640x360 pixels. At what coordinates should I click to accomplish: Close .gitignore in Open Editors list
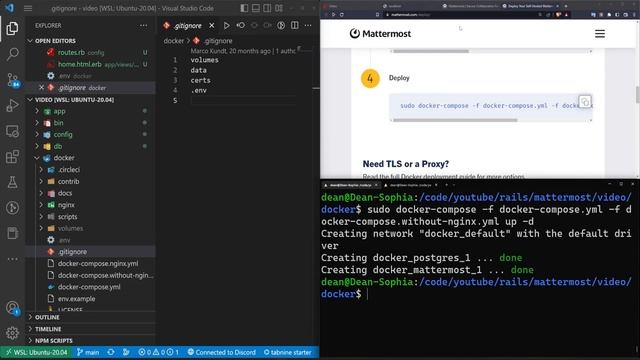[x=41, y=87]
